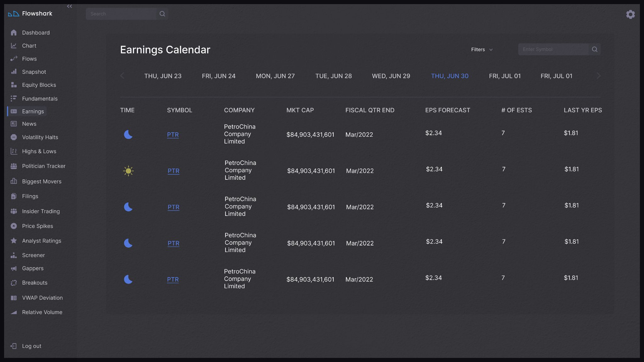Viewport: 644px width, 362px height.
Task: Click the Politician Tracker sidebar icon
Action: [14, 166]
